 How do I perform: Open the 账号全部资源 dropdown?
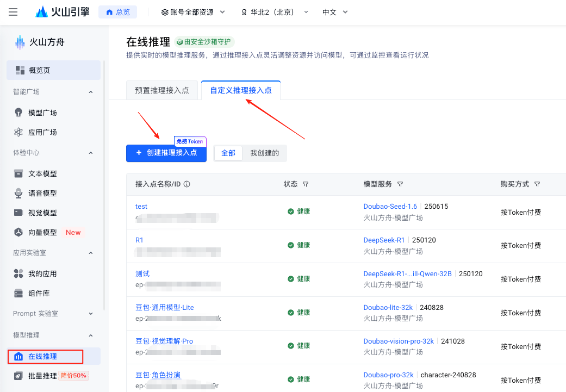coord(193,11)
